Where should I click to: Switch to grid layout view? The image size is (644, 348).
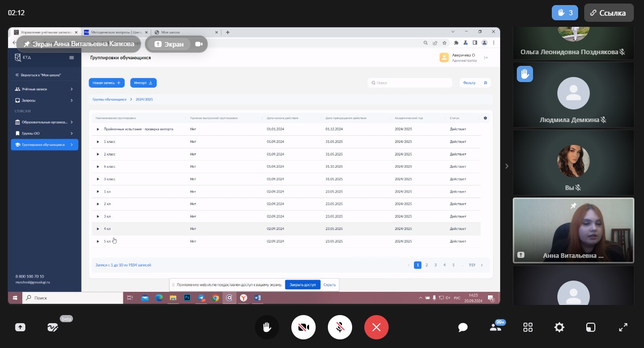528,327
